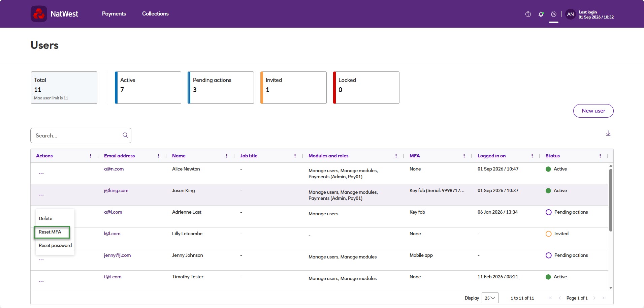Open the Display rows-per-page dropdown
This screenshot has height=308, width=644.
click(490, 298)
